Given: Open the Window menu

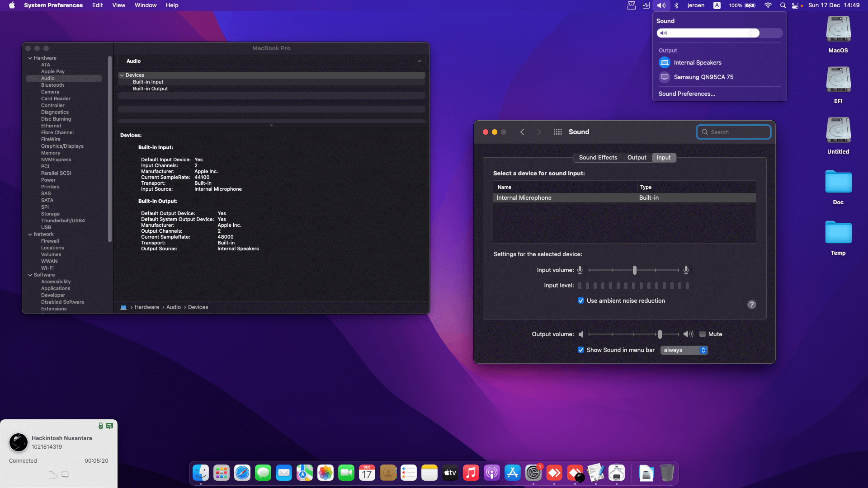Looking at the screenshot, I should tap(145, 5).
